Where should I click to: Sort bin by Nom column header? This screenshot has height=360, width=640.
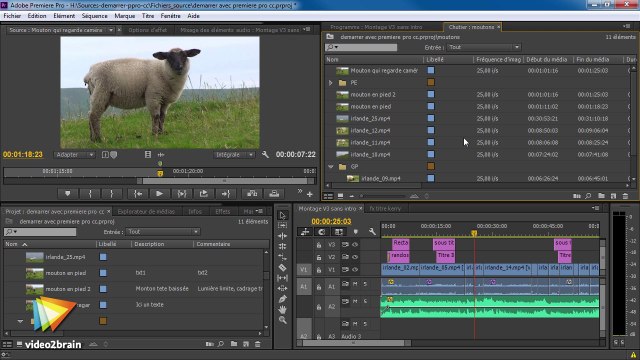[332, 60]
